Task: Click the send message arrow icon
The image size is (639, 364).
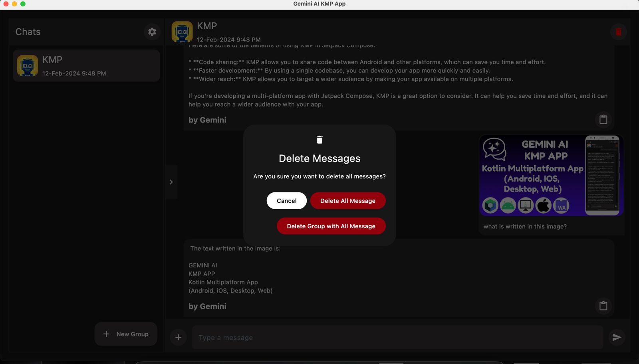Action: click(x=617, y=337)
